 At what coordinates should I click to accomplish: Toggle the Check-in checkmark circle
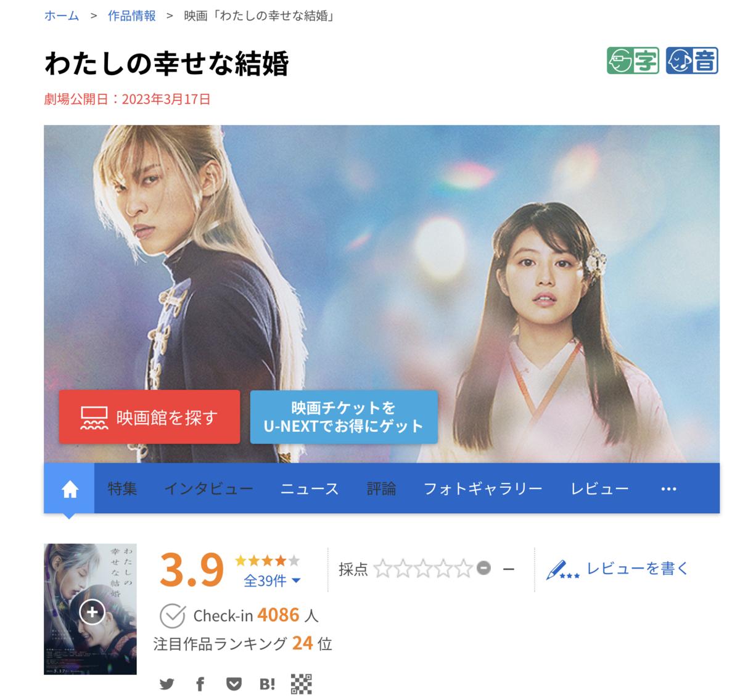point(173,616)
